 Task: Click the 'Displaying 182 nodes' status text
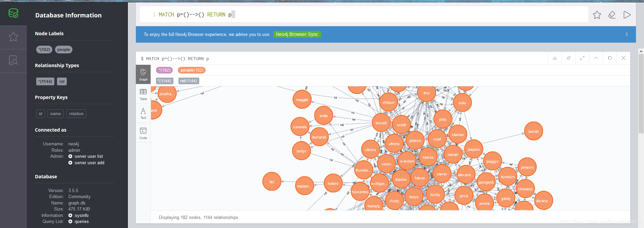pos(199,218)
